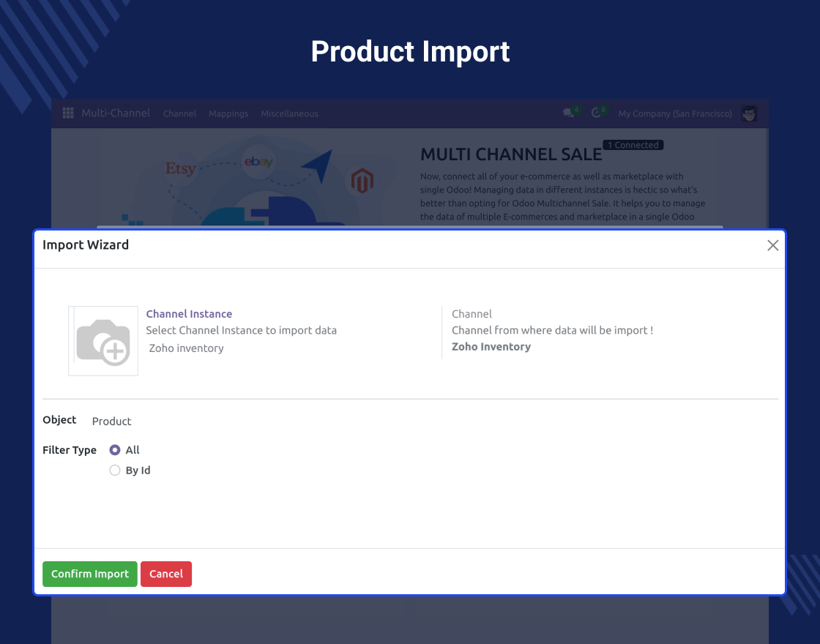Screen dimensions: 820x644
Task: Open the user avatar menu
Action: click(749, 113)
